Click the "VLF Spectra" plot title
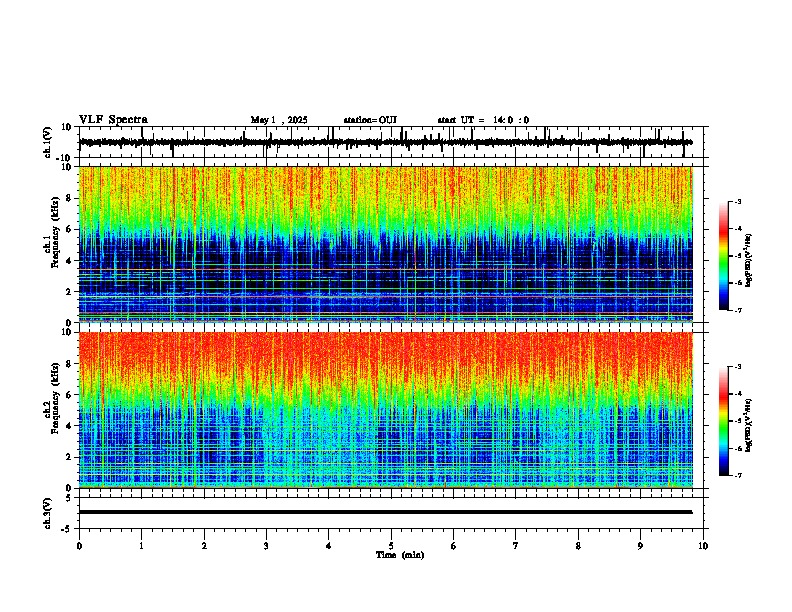The height and width of the screenshot is (612, 792). [113, 120]
